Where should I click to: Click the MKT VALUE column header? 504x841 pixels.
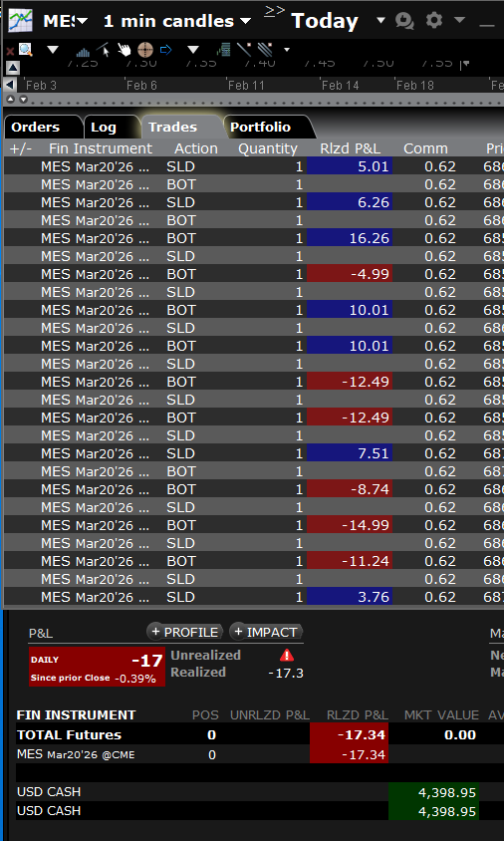pyautogui.click(x=441, y=715)
